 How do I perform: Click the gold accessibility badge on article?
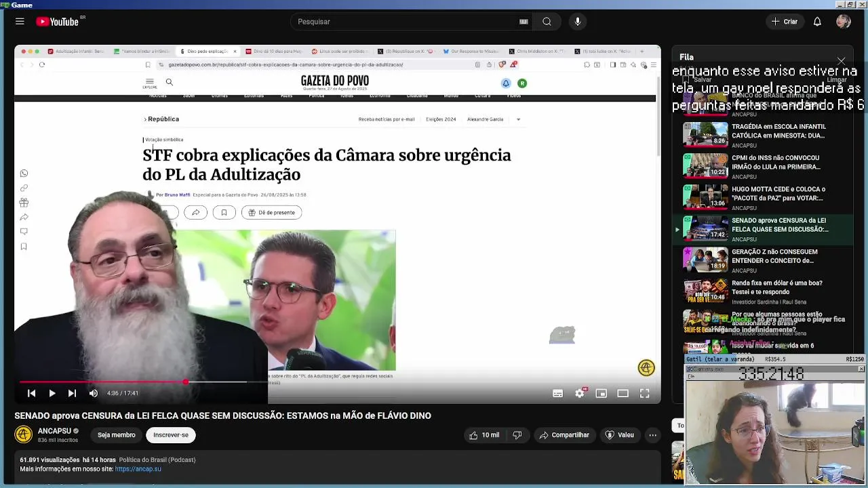[646, 367]
